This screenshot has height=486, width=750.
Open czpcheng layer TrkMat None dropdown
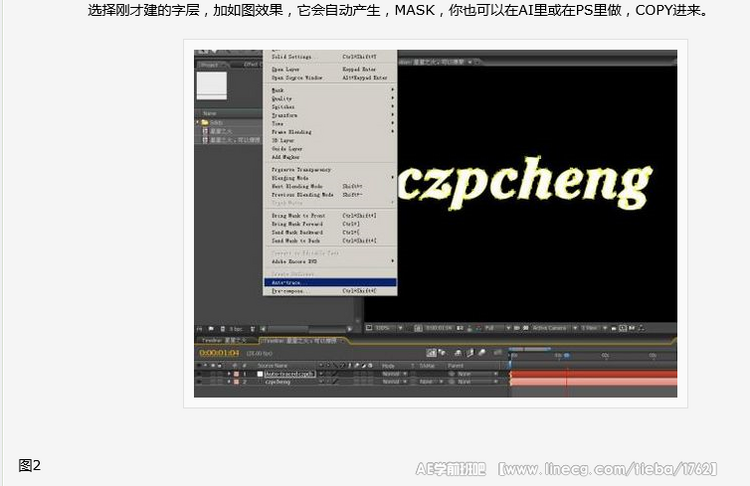tap(429, 382)
